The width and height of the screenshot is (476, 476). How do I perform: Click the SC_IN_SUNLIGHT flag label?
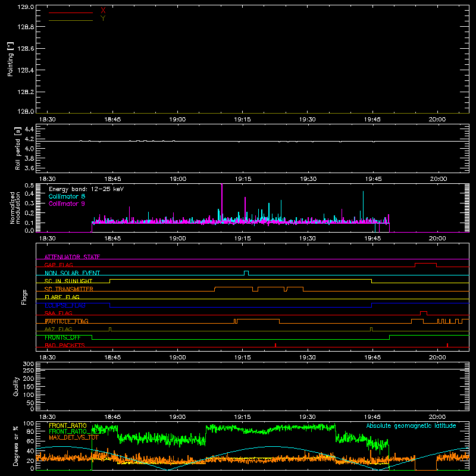(68, 281)
